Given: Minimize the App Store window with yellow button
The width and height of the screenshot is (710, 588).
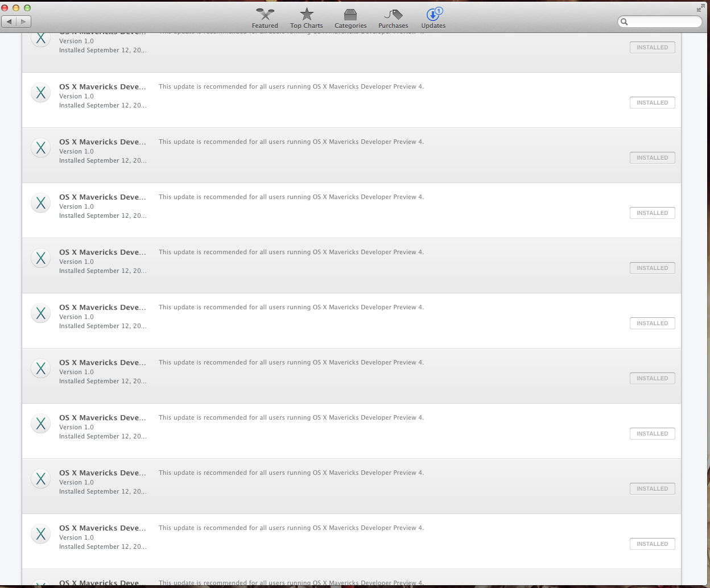Looking at the screenshot, I should (16, 8).
